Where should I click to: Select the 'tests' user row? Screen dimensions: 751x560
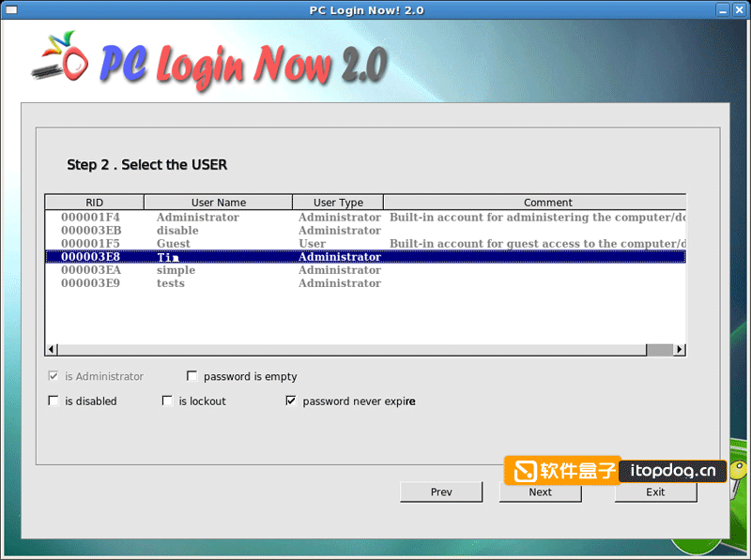(365, 283)
